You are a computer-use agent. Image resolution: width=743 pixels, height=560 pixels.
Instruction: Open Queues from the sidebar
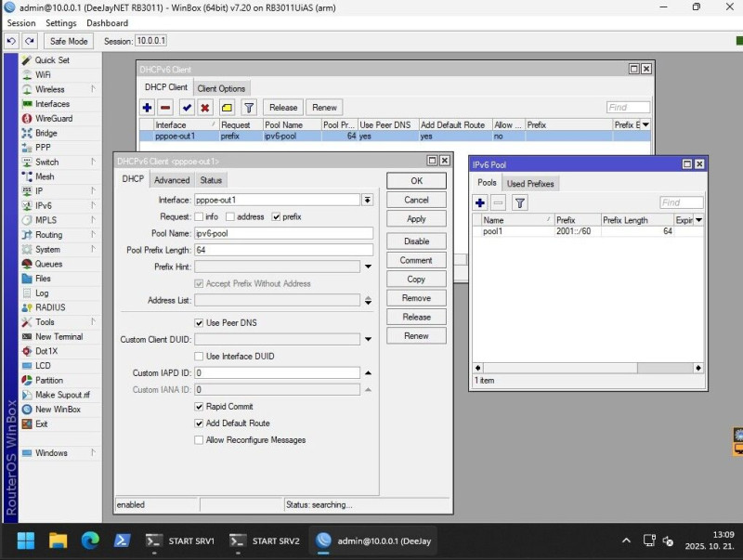[48, 264]
